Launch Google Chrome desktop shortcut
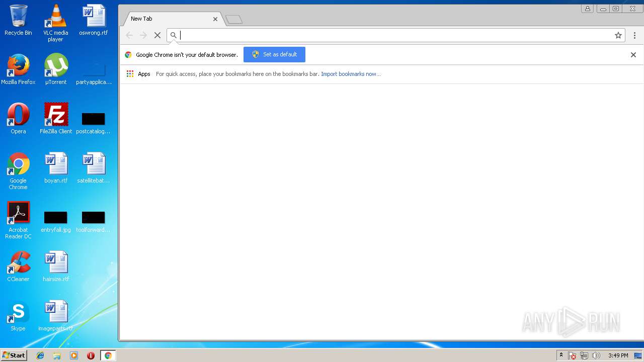 18,171
